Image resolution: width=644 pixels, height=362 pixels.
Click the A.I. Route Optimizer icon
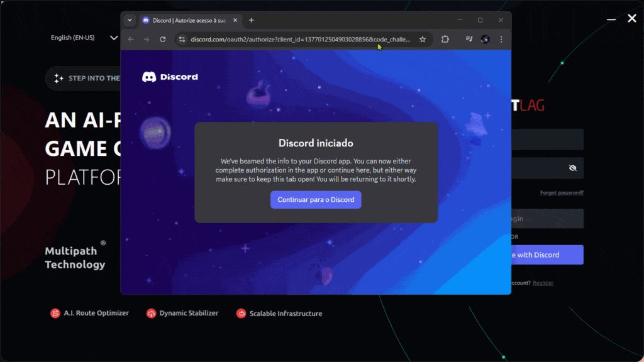(55, 313)
